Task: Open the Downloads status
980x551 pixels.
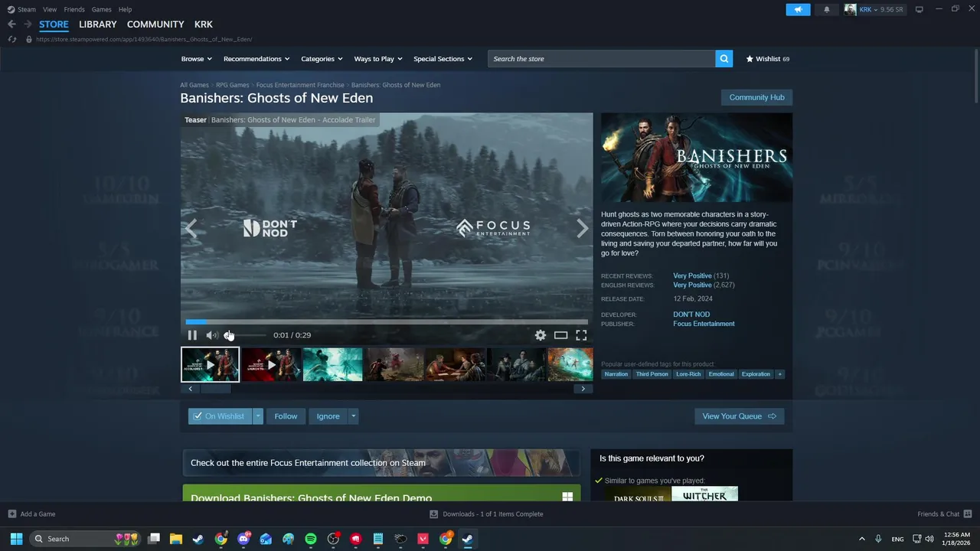Action: [486, 514]
